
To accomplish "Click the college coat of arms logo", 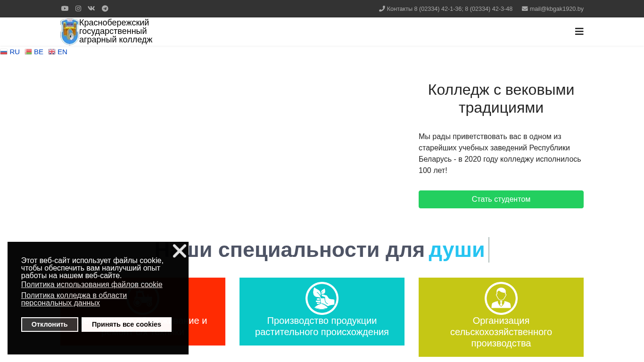I will tap(69, 32).
